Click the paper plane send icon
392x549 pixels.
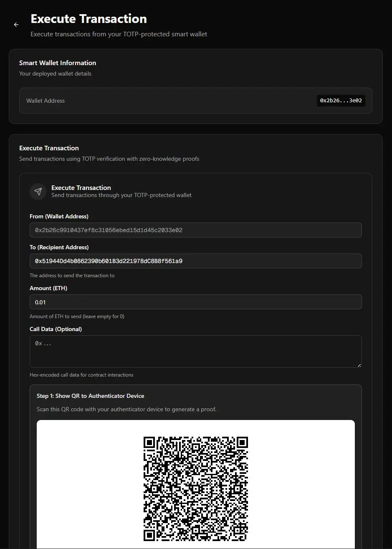[38, 191]
